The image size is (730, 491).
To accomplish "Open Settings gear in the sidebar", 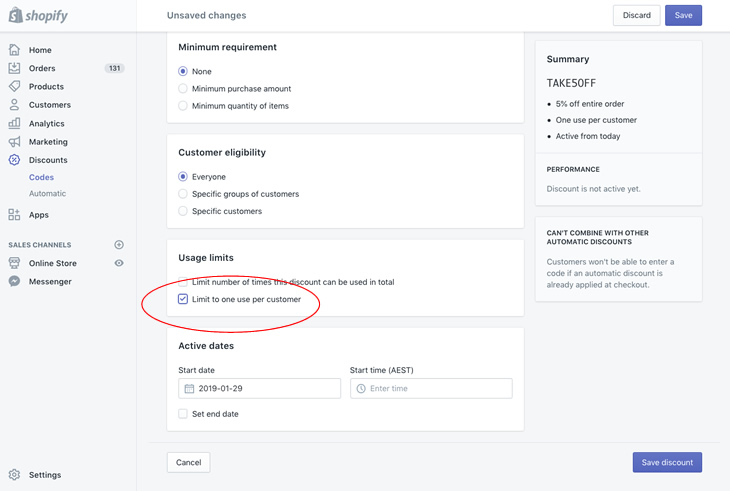I will (x=14, y=475).
